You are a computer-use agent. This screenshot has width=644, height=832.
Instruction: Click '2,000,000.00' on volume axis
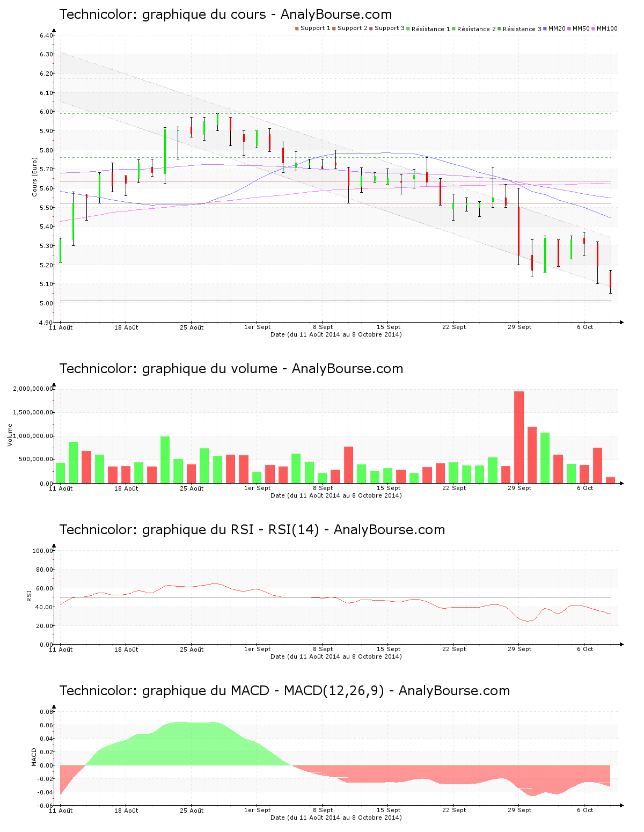(33, 389)
